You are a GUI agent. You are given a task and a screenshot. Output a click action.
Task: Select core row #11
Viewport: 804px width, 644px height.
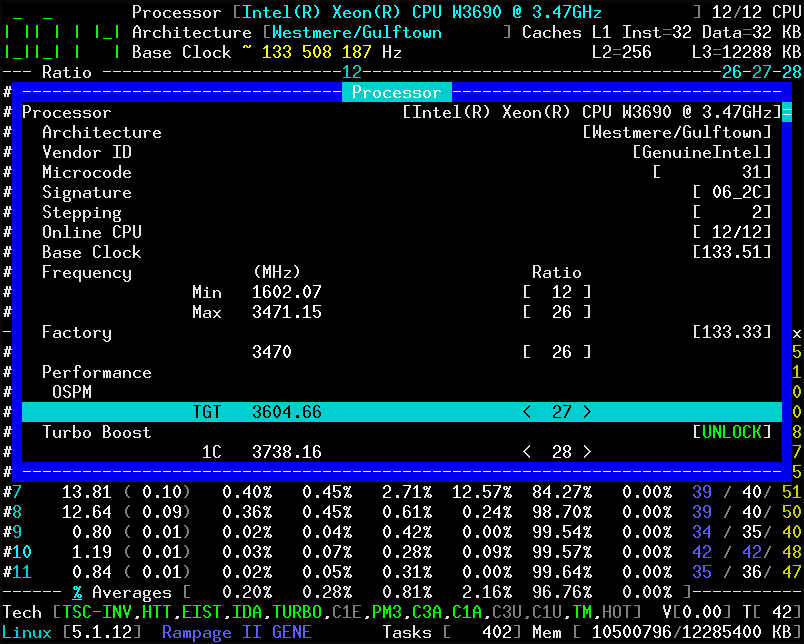(x=401, y=572)
